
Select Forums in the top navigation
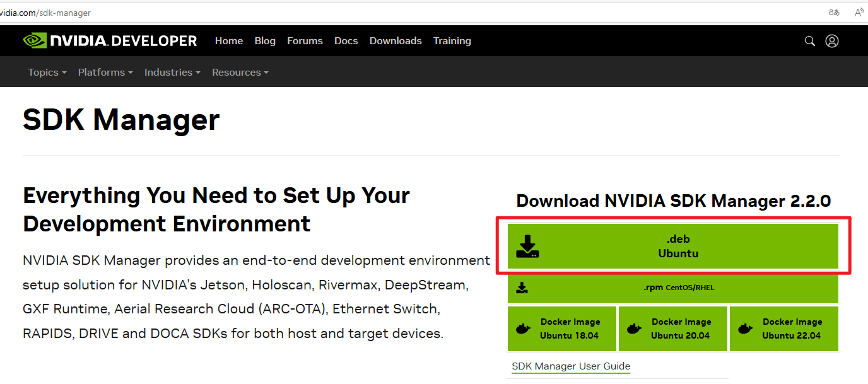(x=305, y=41)
